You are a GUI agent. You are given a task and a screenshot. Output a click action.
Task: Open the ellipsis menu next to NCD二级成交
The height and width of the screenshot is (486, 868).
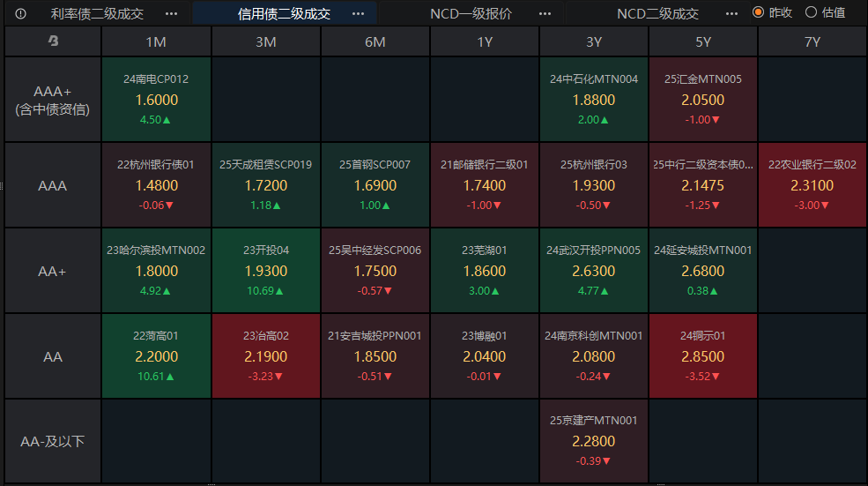point(731,14)
